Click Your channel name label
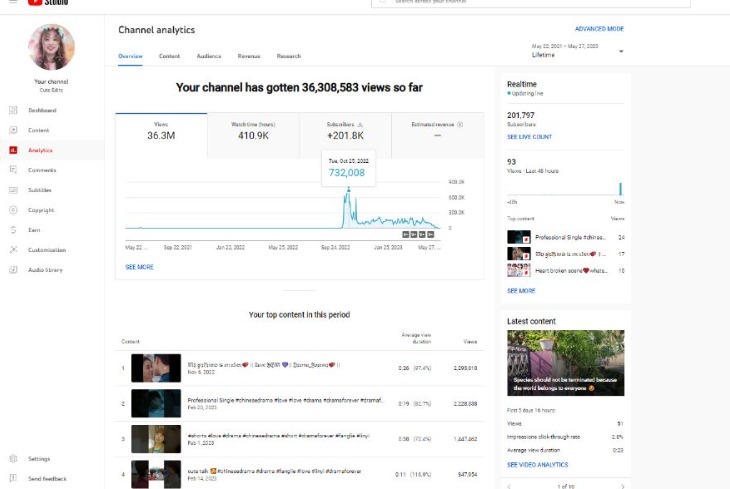 pyautogui.click(x=51, y=82)
